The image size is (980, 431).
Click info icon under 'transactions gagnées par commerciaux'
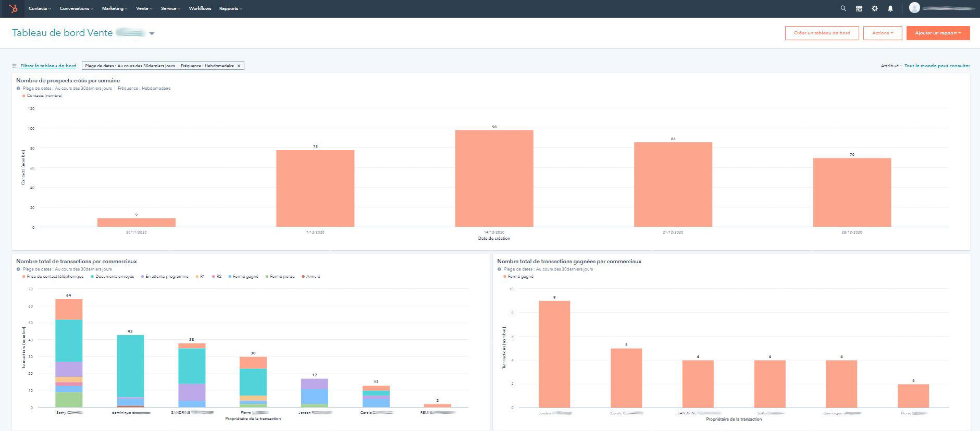point(500,269)
